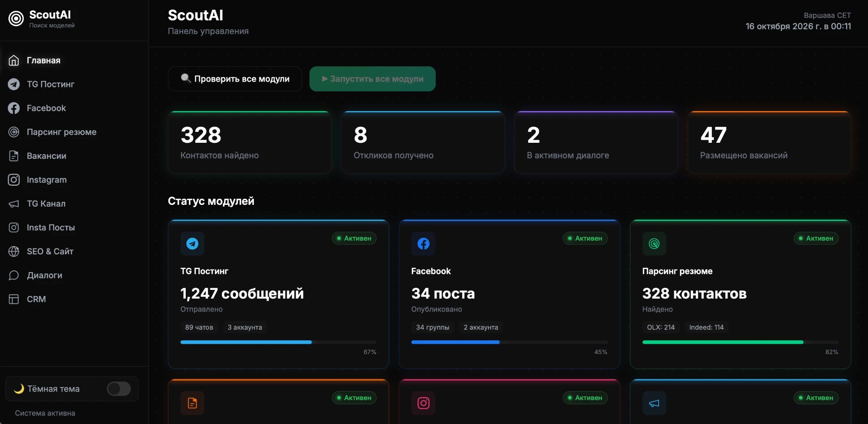868x424 pixels.
Task: Click the OLX: 214 tag
Action: 661,327
